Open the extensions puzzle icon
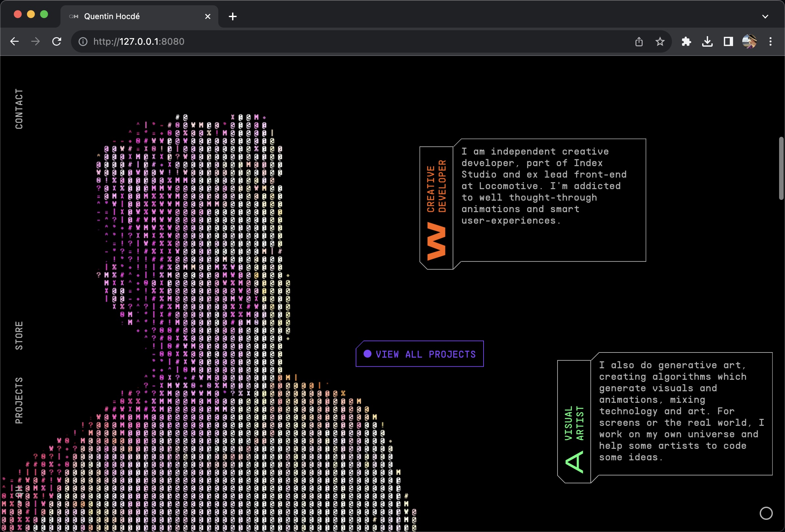The image size is (785, 532). [686, 41]
